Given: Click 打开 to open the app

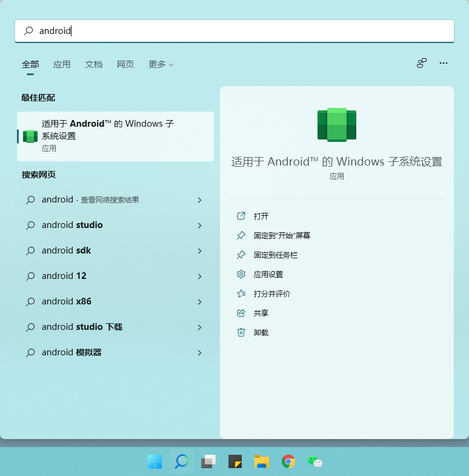Looking at the screenshot, I should [261, 216].
